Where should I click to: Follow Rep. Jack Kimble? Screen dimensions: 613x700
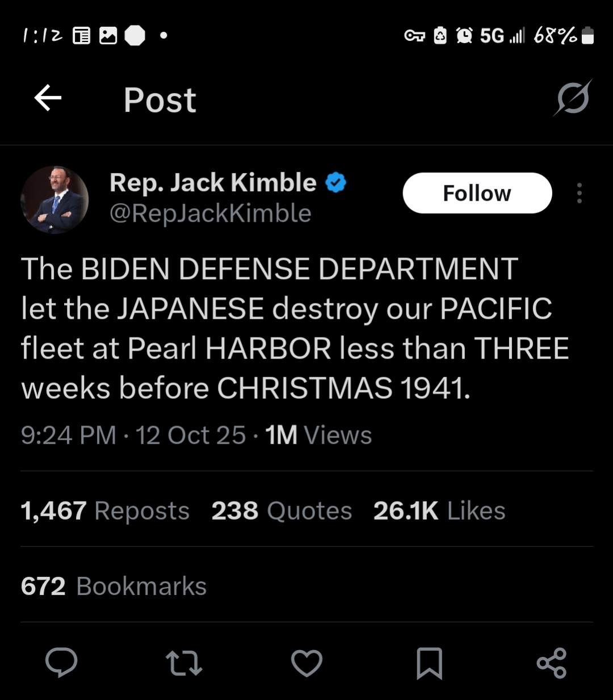click(477, 193)
